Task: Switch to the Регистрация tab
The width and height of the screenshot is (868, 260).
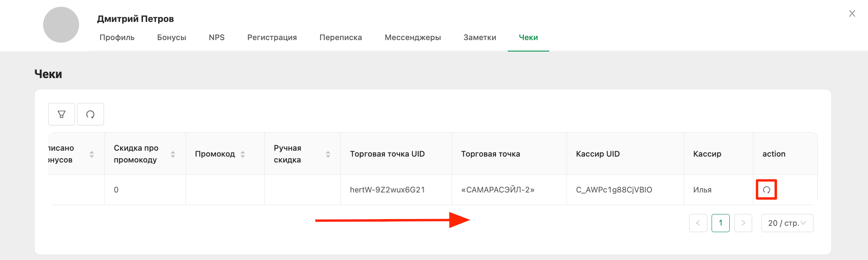Action: tap(272, 38)
